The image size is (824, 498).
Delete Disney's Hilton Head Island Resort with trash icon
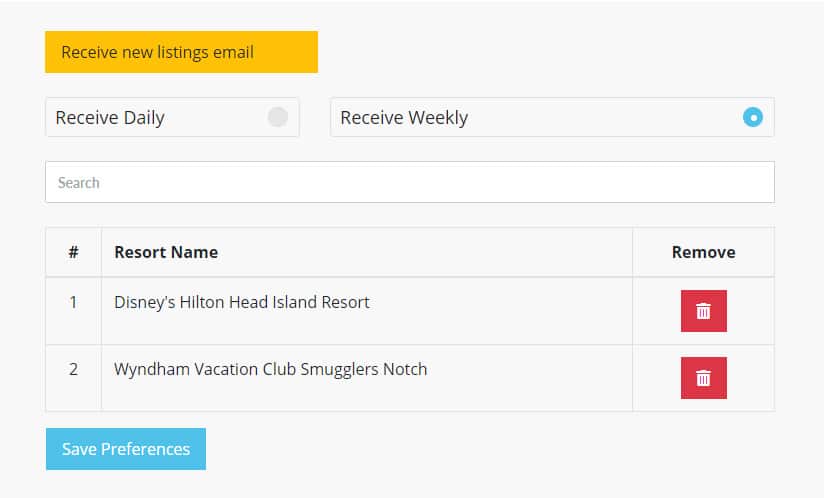[x=704, y=311]
